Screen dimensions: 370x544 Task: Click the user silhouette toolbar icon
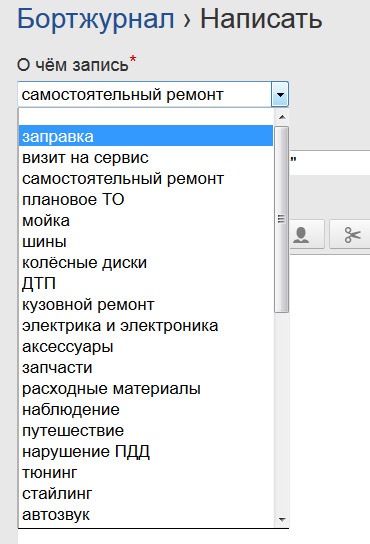[x=301, y=235]
